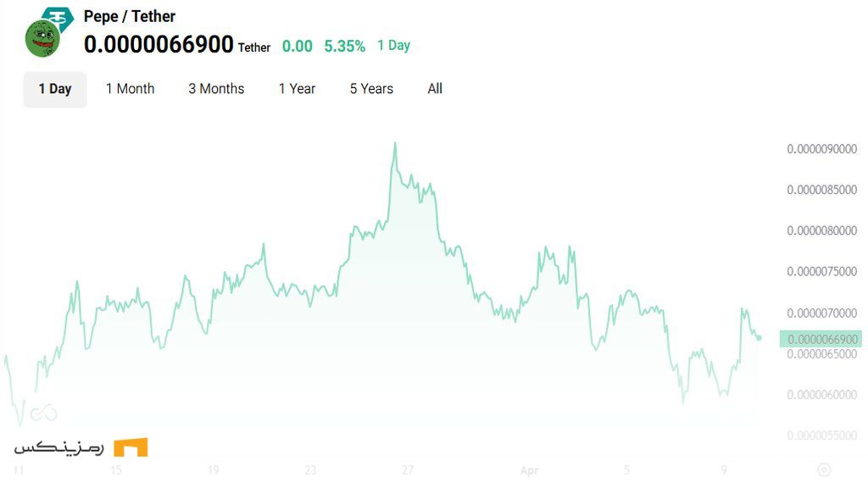Image resolution: width=868 pixels, height=488 pixels.
Task: Click the Ramzinex Persian wordmark
Action: 58,446
